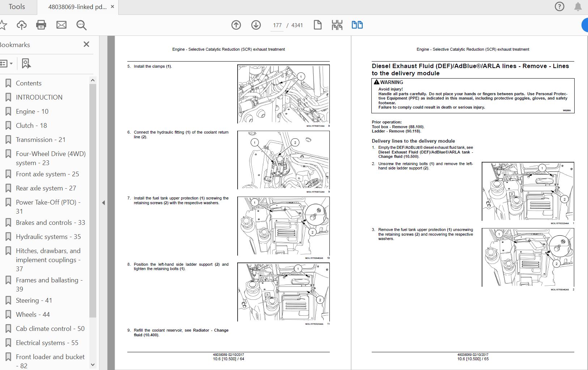
Task: Collapse the bookmarks pane with side arrow
Action: click(103, 203)
